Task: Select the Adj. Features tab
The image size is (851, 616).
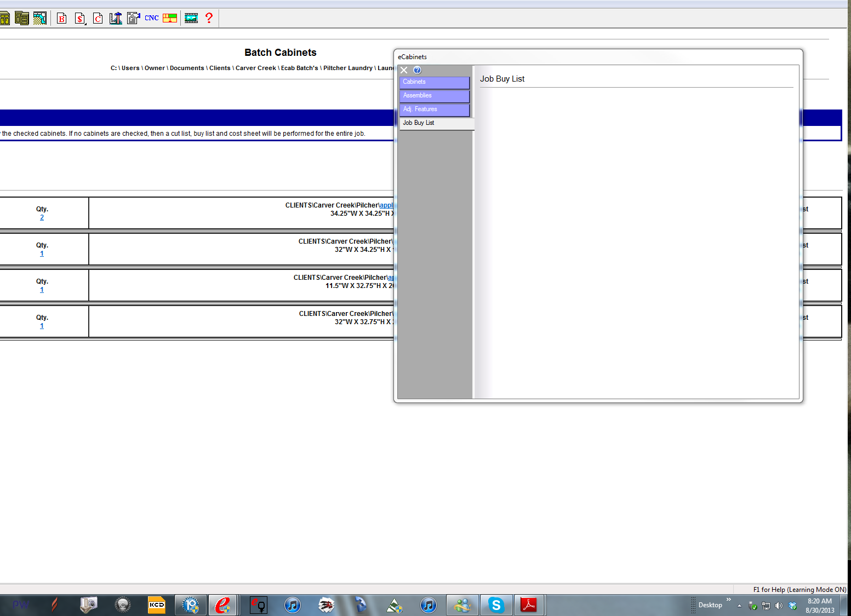Action: (x=434, y=110)
